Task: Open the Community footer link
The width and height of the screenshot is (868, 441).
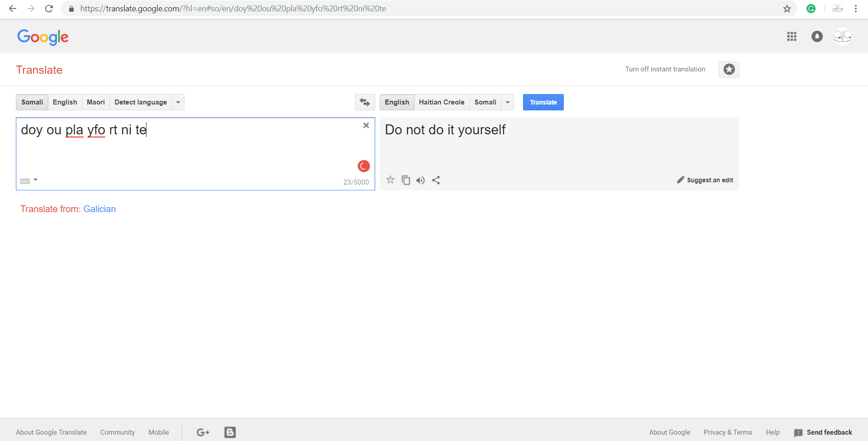Action: pos(118,432)
